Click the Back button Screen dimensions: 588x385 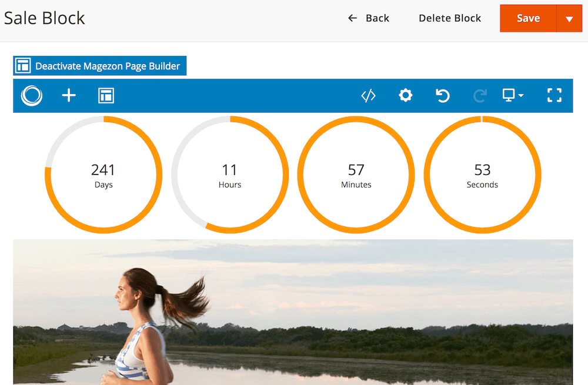click(x=369, y=18)
